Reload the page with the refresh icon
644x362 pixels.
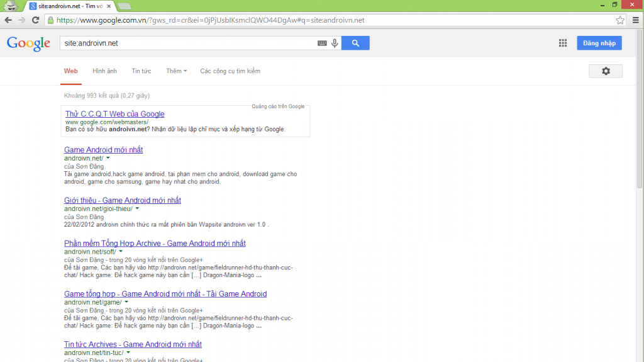click(36, 20)
